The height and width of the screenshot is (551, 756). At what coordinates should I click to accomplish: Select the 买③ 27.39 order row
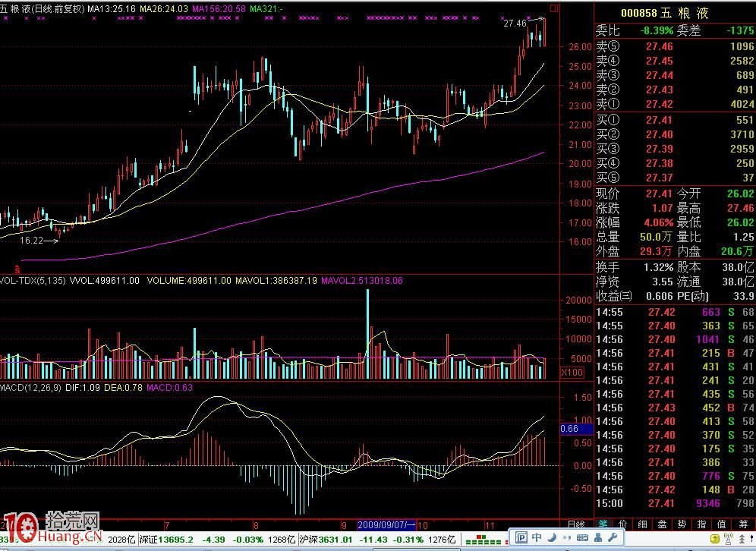pos(675,149)
